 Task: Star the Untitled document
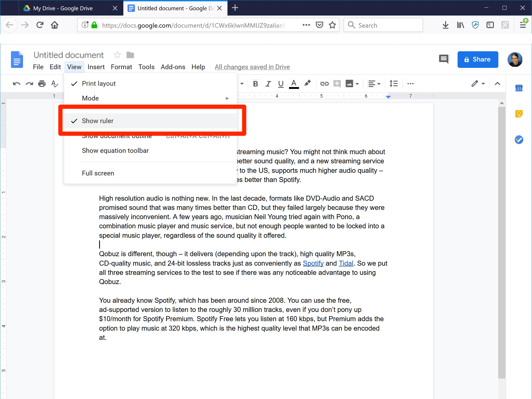click(117, 55)
